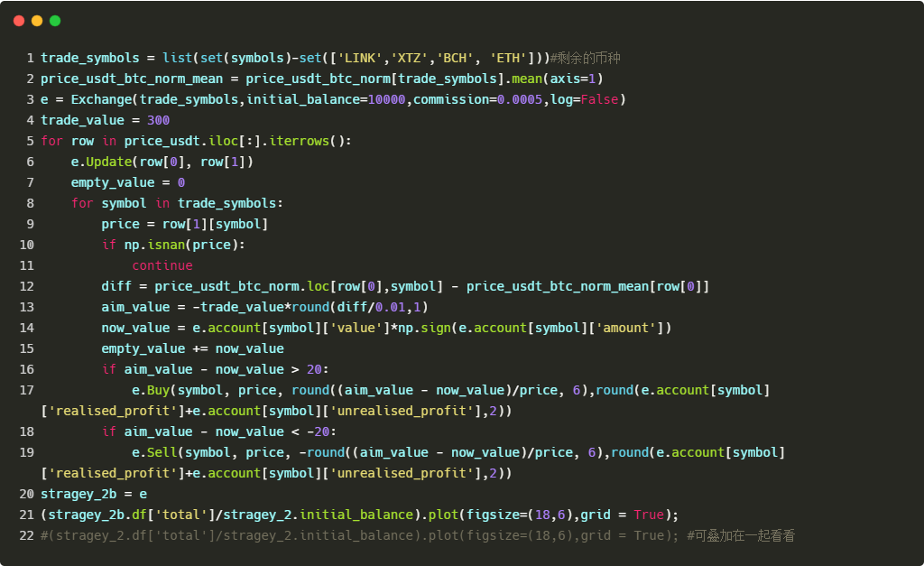Screen dimensions: 924x566
Task: Click line number 1 in gutter
Action: tap(30, 58)
